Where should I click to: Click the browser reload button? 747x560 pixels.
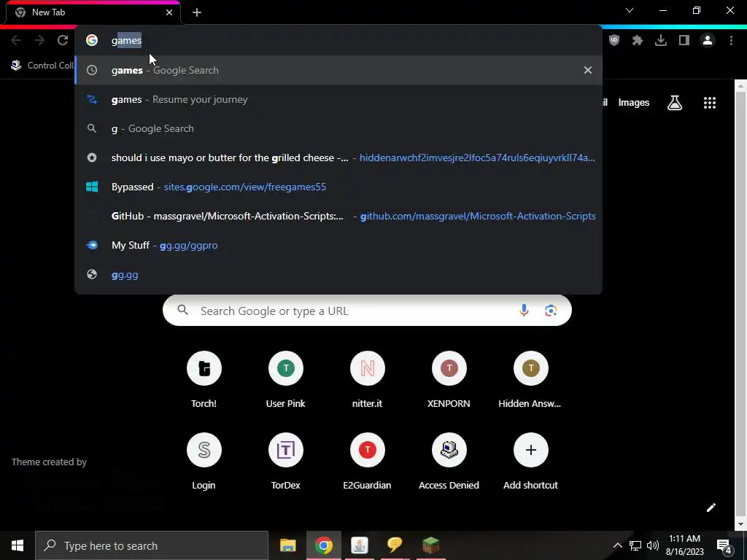(x=63, y=41)
